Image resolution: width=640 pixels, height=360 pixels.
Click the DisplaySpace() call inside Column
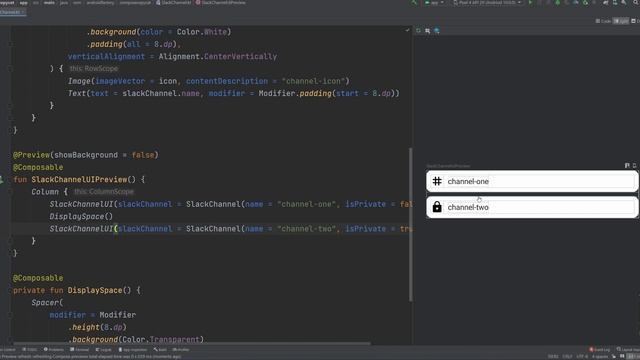click(x=81, y=216)
